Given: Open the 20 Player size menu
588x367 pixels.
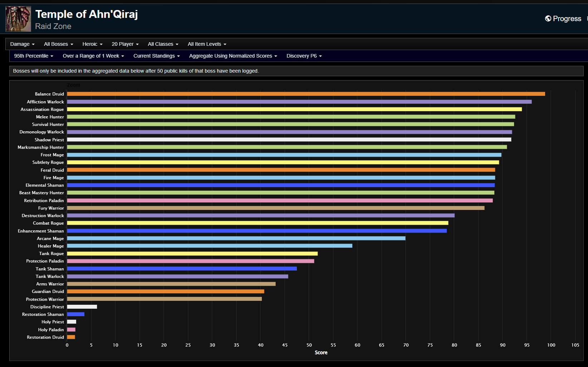Looking at the screenshot, I should (x=125, y=44).
